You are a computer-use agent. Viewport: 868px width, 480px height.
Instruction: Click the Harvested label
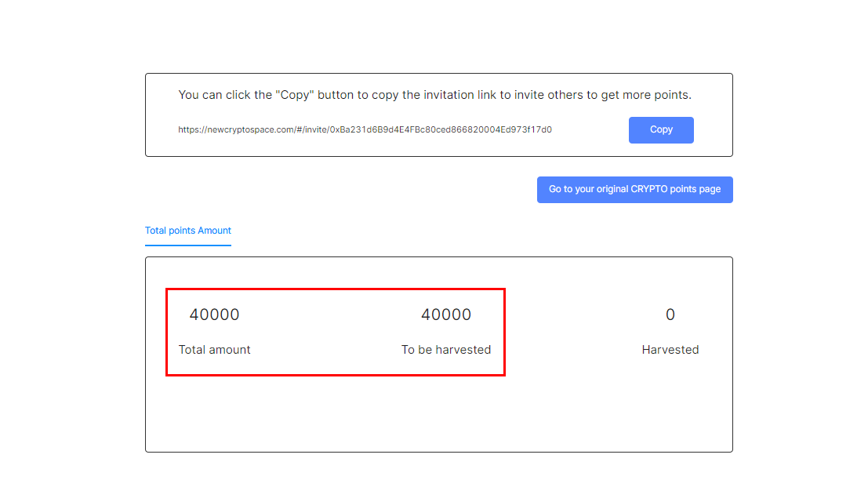pyautogui.click(x=670, y=350)
